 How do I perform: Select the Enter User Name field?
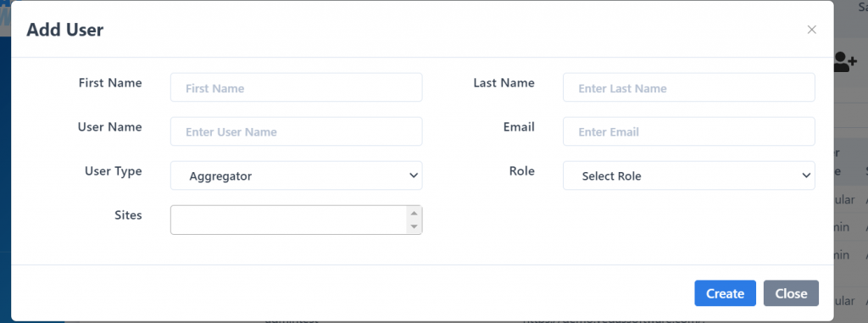[x=296, y=131]
